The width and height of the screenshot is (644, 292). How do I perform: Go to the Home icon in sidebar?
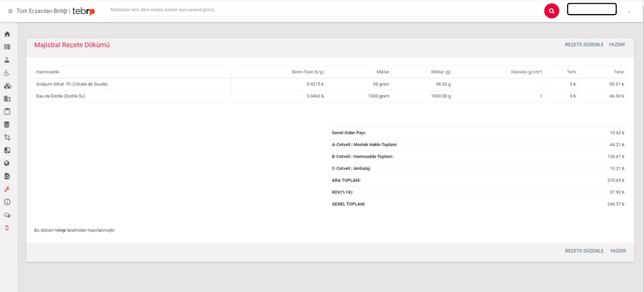[7, 34]
